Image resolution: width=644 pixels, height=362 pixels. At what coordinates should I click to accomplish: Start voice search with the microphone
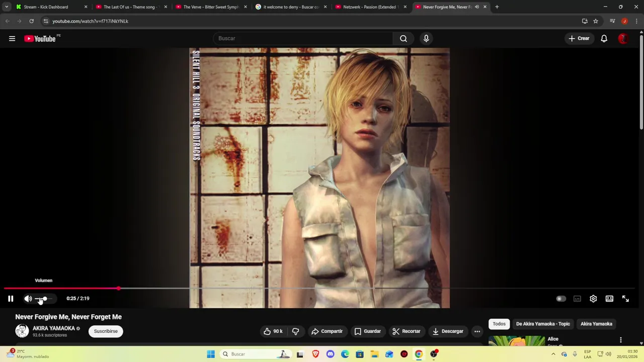(426, 38)
